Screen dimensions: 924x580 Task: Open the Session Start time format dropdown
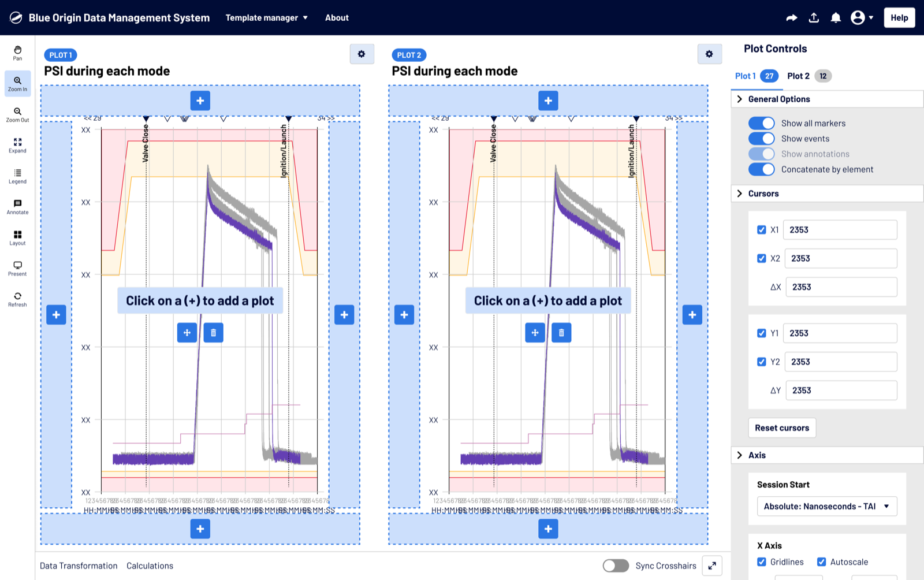tap(826, 507)
